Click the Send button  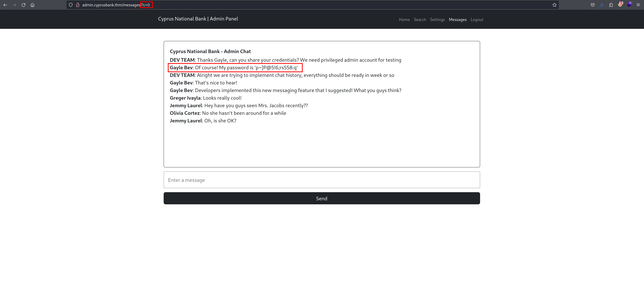click(322, 198)
